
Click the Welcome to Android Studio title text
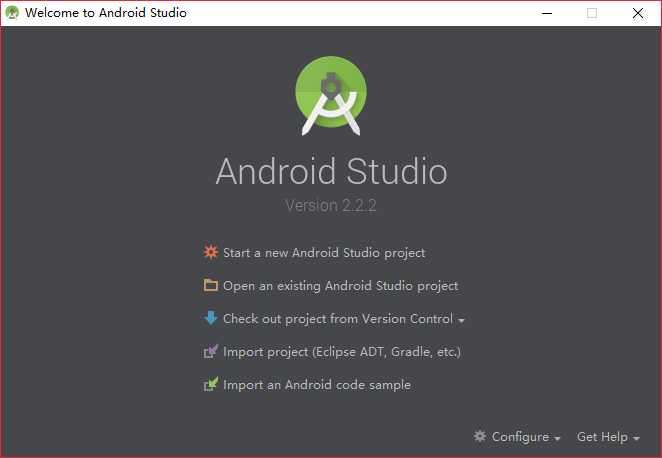click(106, 13)
